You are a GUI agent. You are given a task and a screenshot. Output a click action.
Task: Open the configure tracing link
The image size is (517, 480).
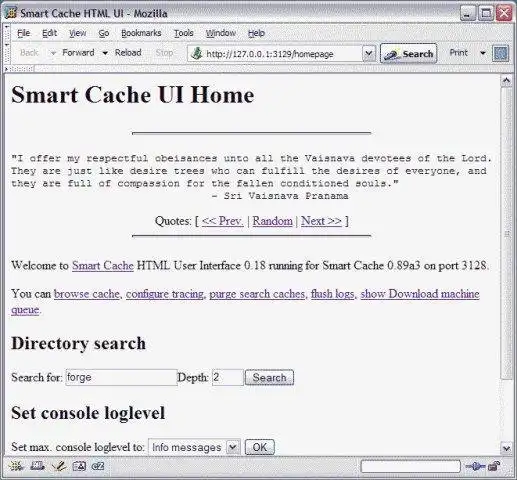click(165, 294)
